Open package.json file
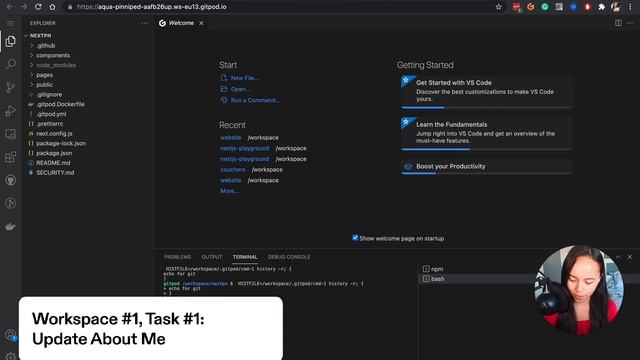 (x=54, y=153)
